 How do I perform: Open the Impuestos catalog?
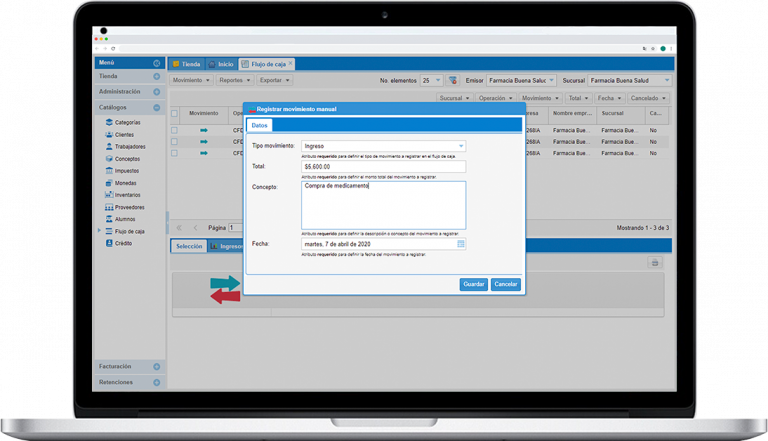pos(126,171)
